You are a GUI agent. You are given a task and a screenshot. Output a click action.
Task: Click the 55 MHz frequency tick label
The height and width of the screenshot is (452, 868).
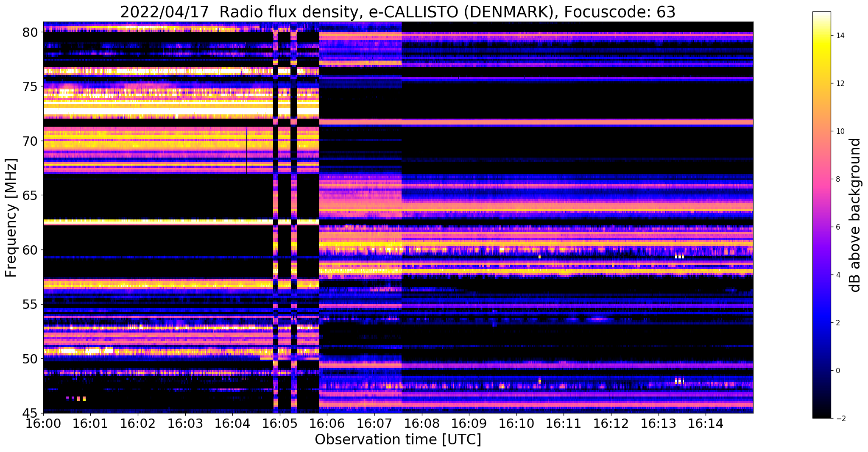pos(30,305)
